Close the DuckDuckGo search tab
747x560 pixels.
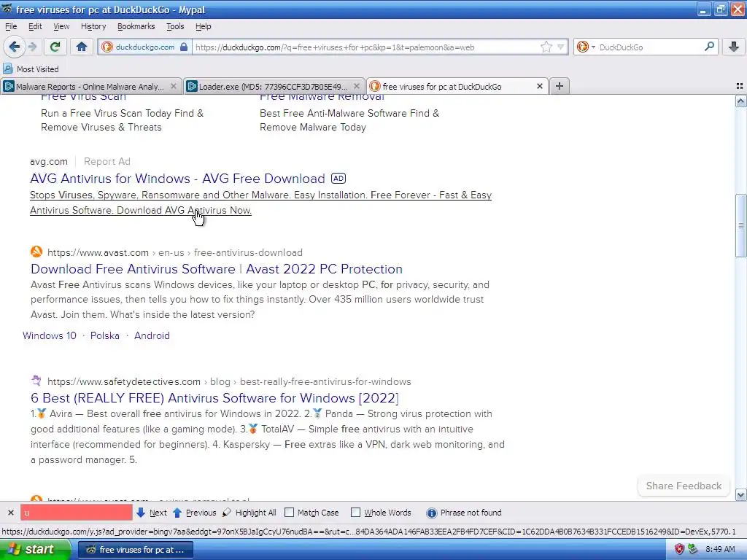540,86
